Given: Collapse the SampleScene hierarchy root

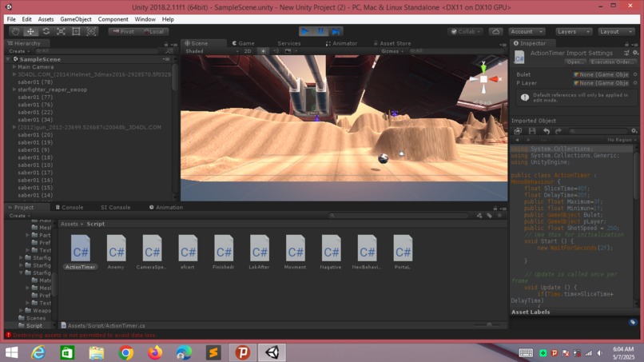Looking at the screenshot, I should (x=8, y=59).
